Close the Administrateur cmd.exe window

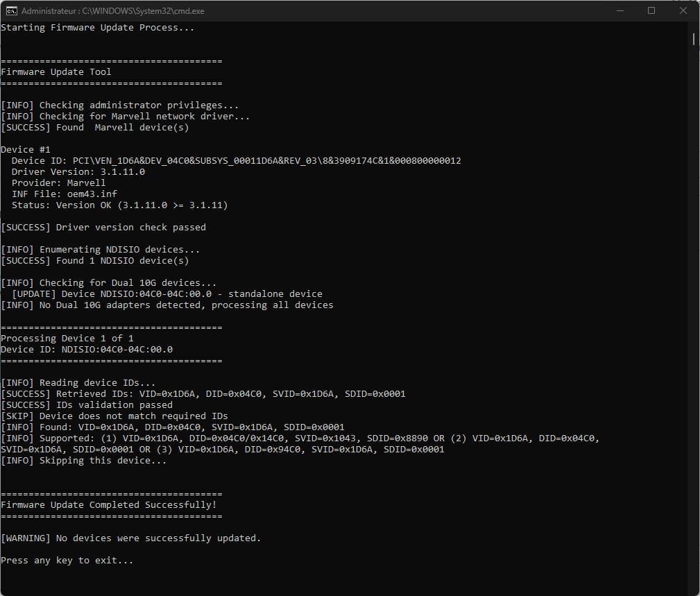(683, 10)
